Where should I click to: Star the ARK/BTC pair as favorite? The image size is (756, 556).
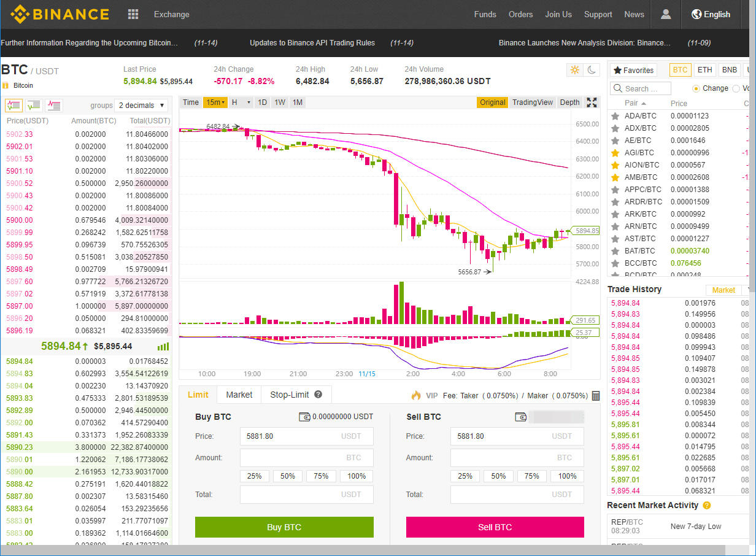point(615,214)
